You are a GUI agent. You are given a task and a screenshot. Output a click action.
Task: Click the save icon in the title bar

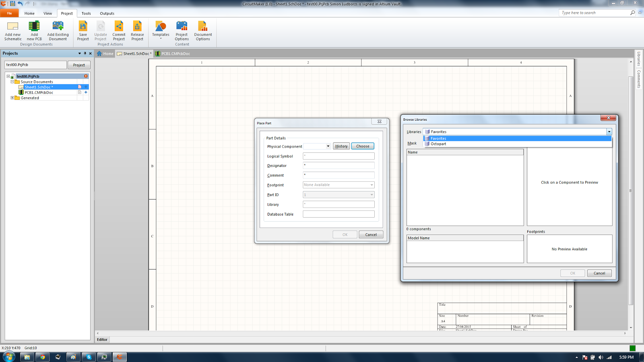[12, 4]
